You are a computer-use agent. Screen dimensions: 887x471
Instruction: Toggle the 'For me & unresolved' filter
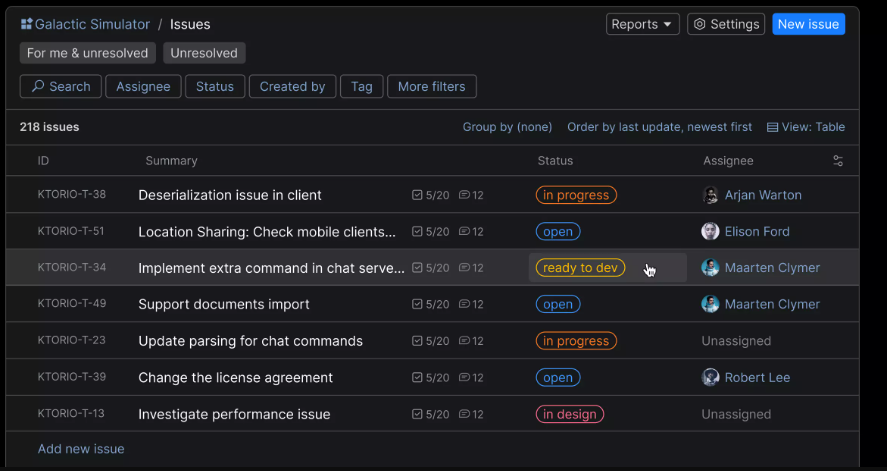pyautogui.click(x=87, y=53)
